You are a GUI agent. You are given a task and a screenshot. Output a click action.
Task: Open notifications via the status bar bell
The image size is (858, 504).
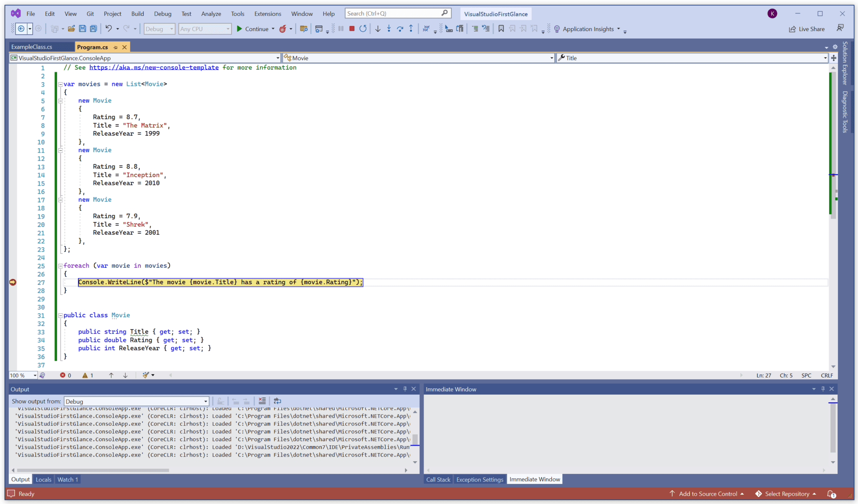832,494
